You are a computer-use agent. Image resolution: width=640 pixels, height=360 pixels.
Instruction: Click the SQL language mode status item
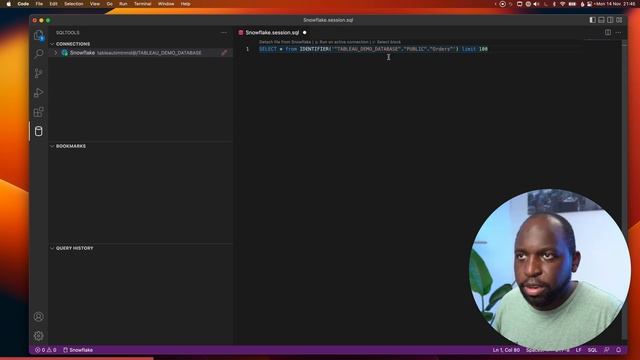(592, 350)
